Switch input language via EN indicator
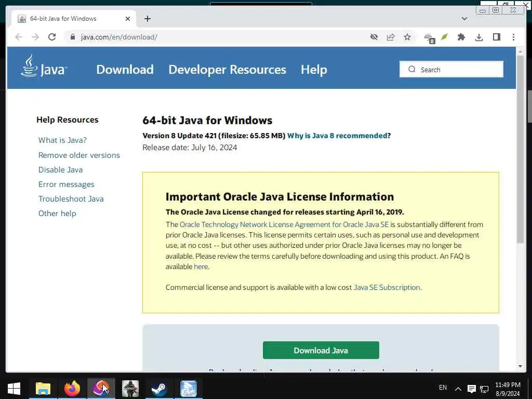This screenshot has width=532, height=399. pos(443,388)
